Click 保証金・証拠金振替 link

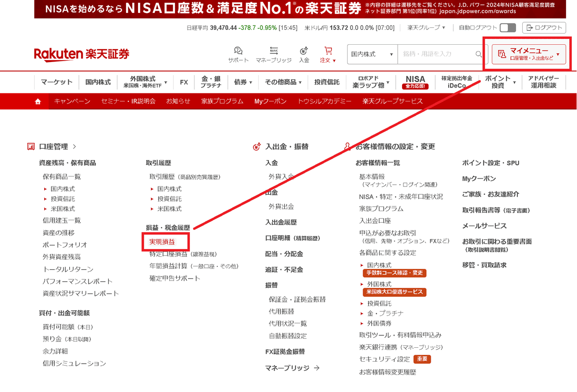(x=298, y=300)
